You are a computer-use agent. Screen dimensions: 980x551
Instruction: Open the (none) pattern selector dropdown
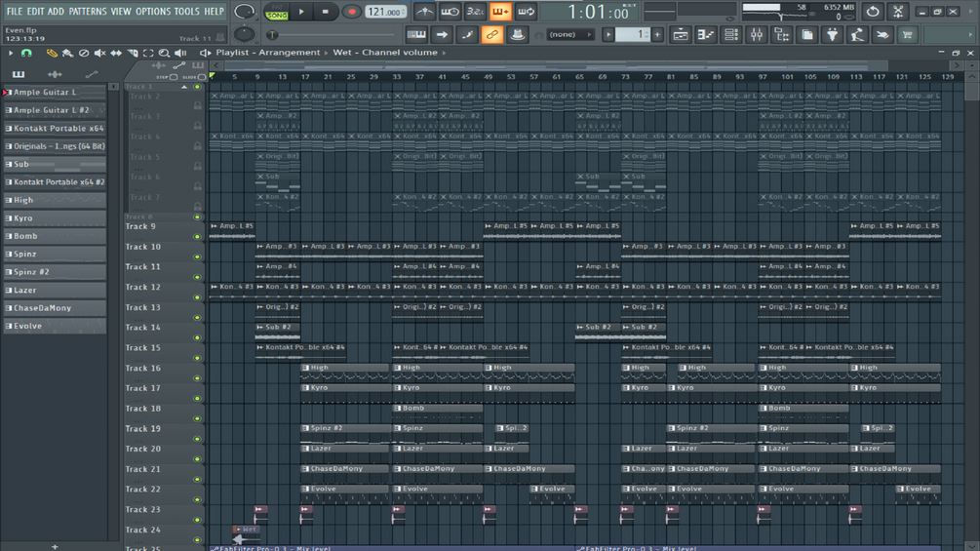pos(568,35)
